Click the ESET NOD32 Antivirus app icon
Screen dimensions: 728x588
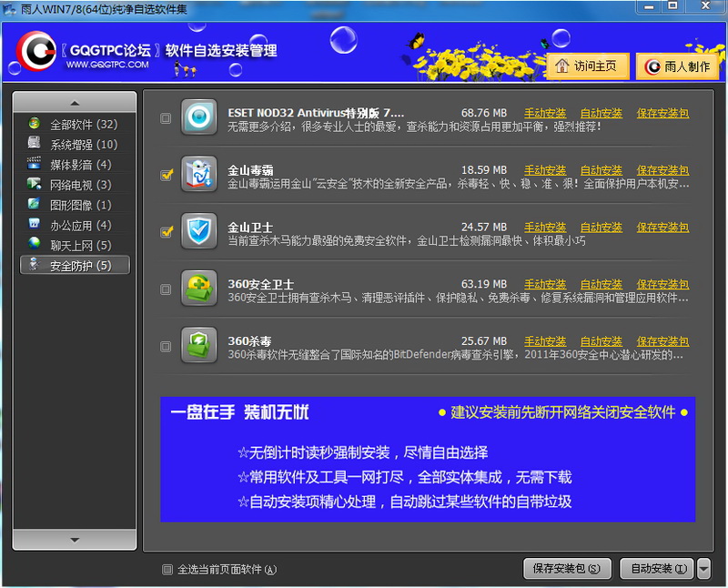click(198, 117)
